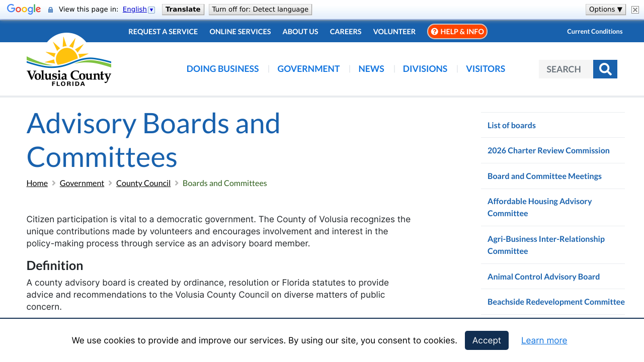
Task: Click Current Conditions in the header
Action: click(595, 31)
